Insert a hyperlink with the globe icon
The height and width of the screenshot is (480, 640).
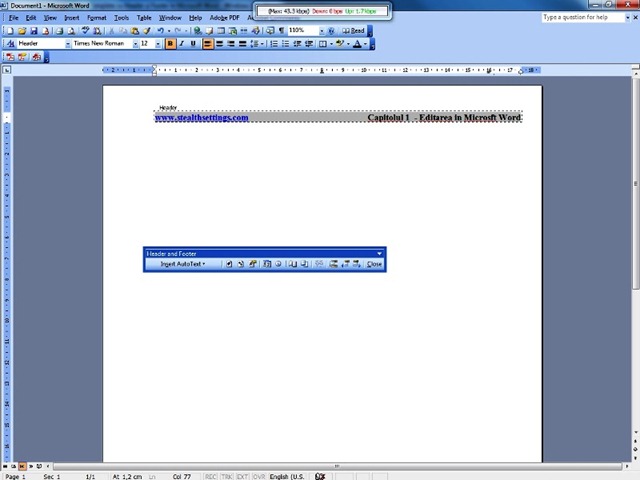pyautogui.click(x=198, y=31)
